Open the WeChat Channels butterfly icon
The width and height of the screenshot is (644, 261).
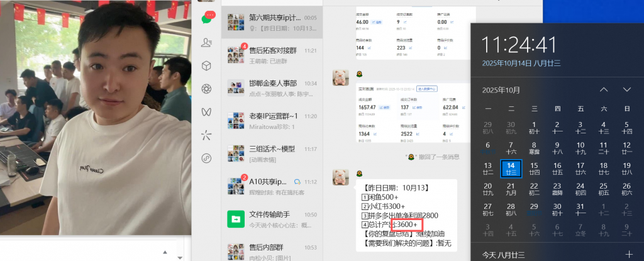click(x=206, y=111)
